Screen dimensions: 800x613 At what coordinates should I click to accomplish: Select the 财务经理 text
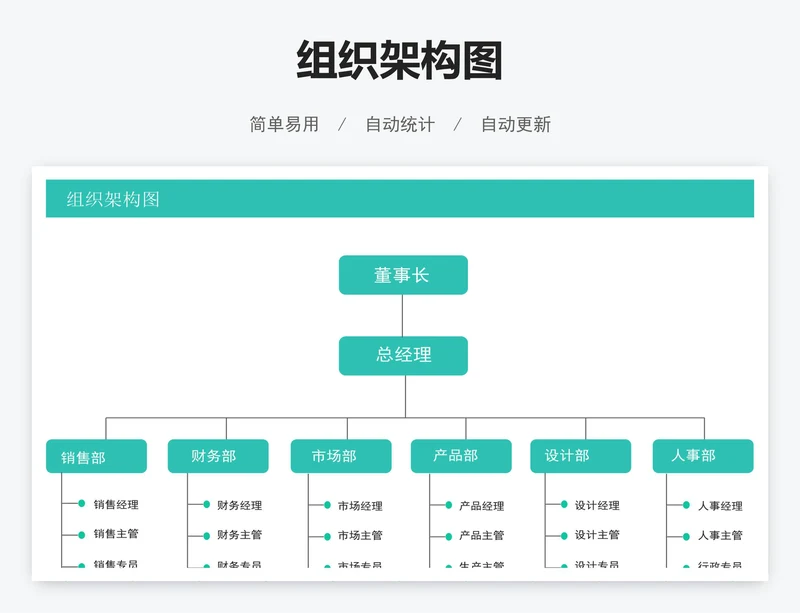[239, 505]
